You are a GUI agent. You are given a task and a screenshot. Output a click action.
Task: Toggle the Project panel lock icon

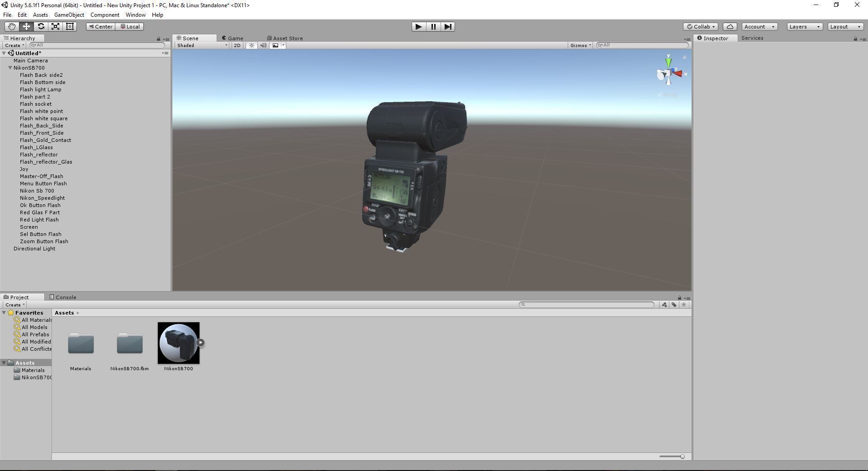pos(679,298)
